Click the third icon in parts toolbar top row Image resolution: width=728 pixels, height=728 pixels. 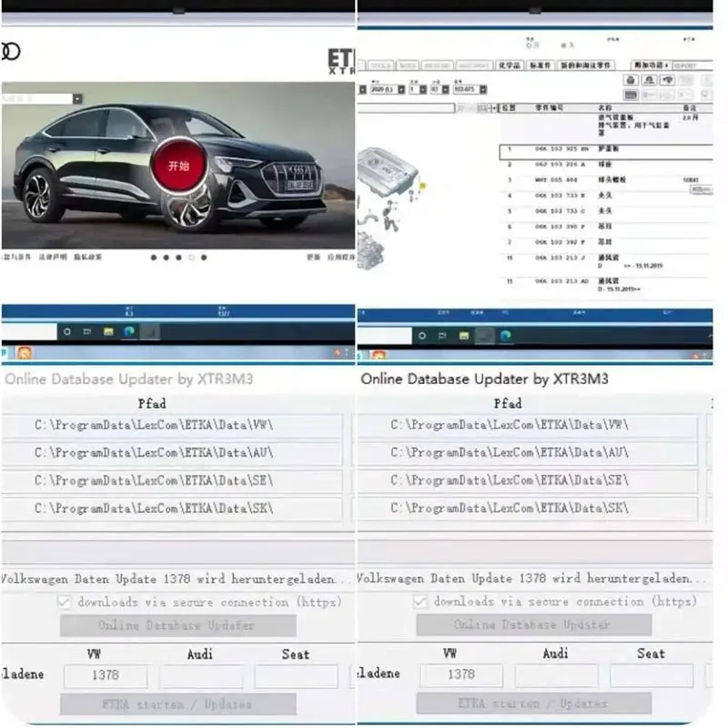click(x=668, y=80)
